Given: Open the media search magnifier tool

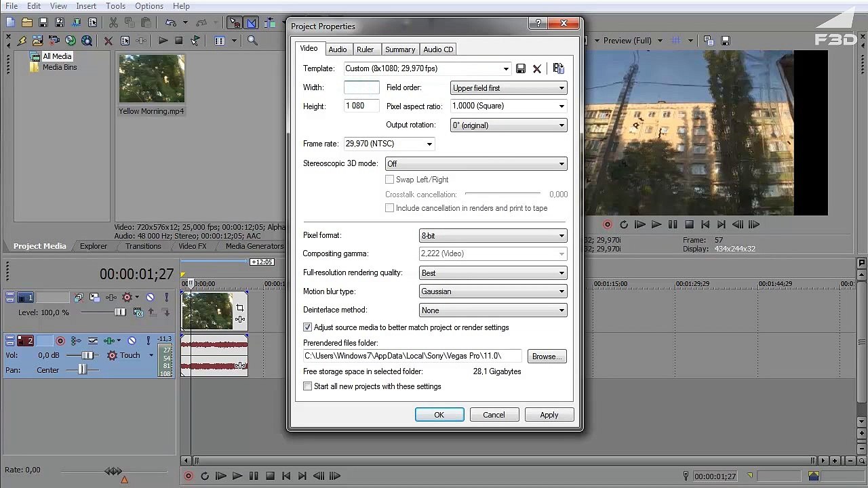Looking at the screenshot, I should coord(252,41).
